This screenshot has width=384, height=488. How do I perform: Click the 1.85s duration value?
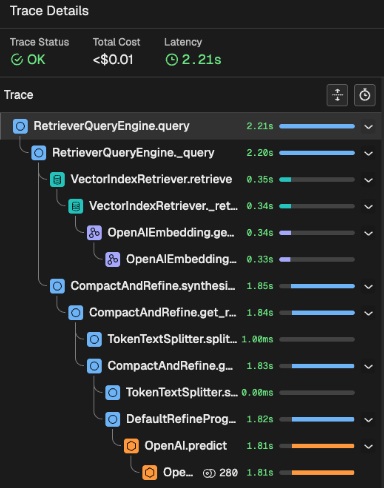tap(260, 286)
